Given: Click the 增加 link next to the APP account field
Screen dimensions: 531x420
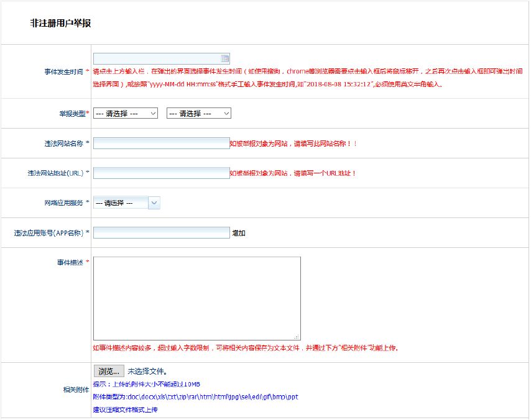Looking at the screenshot, I should (x=239, y=233).
